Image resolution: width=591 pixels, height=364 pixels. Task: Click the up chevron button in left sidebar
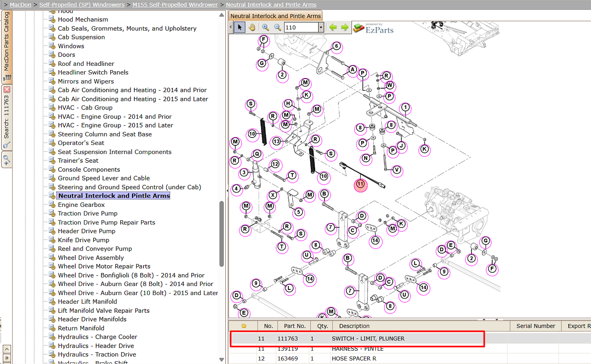pyautogui.click(x=7, y=349)
